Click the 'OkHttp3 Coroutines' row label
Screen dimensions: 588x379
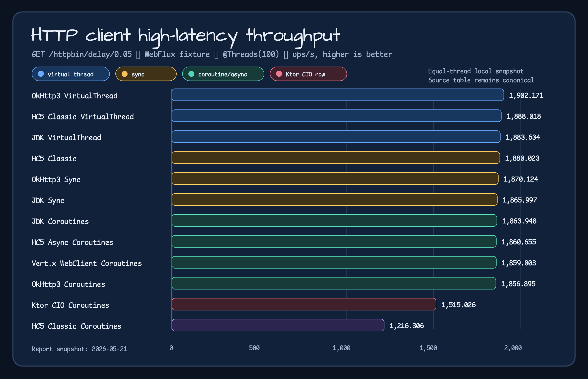coord(68,284)
